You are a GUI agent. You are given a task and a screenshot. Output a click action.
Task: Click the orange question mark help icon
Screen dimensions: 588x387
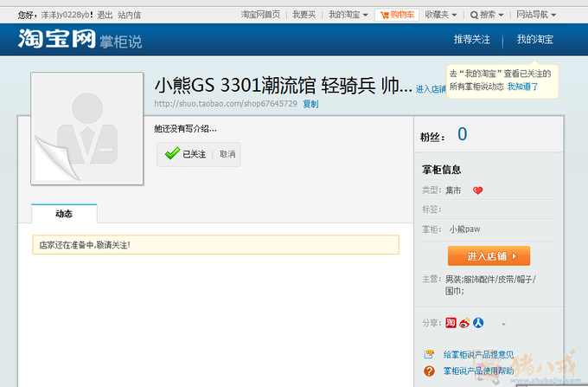[x=429, y=371]
